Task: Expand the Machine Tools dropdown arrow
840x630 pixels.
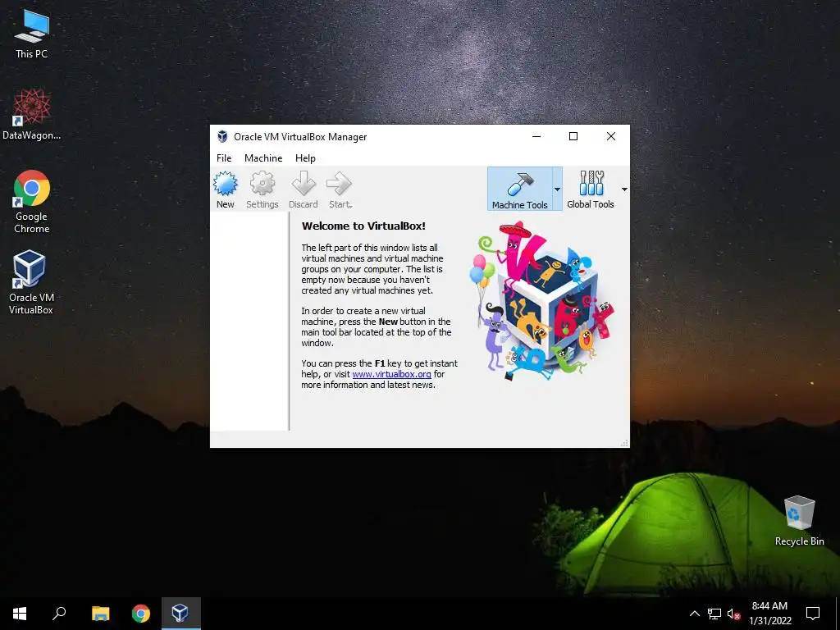Action: [x=557, y=189]
